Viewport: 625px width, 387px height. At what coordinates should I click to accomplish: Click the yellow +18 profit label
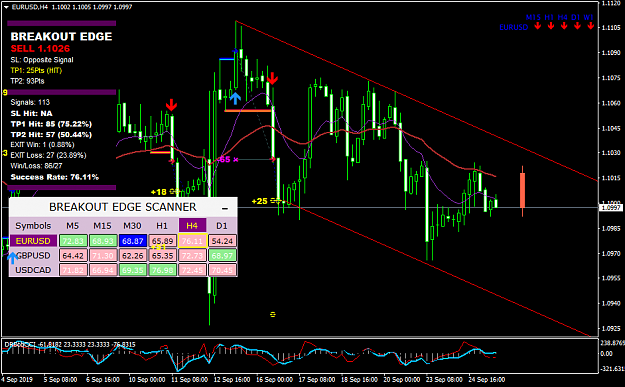tap(159, 192)
